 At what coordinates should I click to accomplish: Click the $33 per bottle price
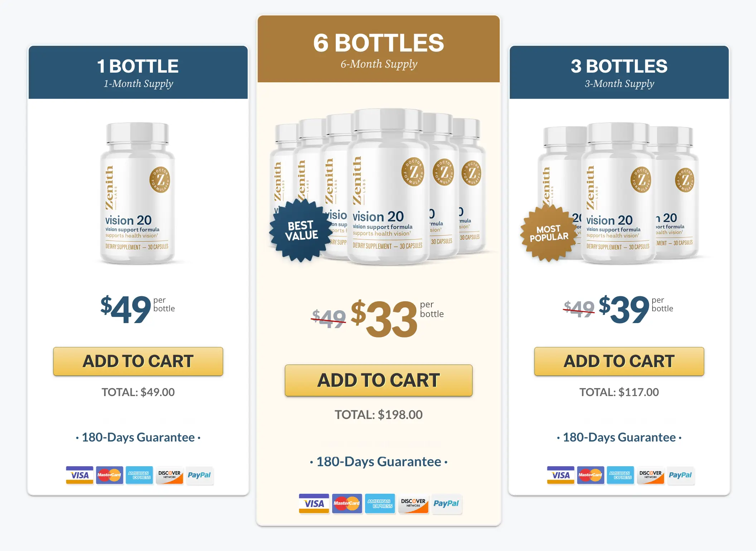tap(384, 318)
